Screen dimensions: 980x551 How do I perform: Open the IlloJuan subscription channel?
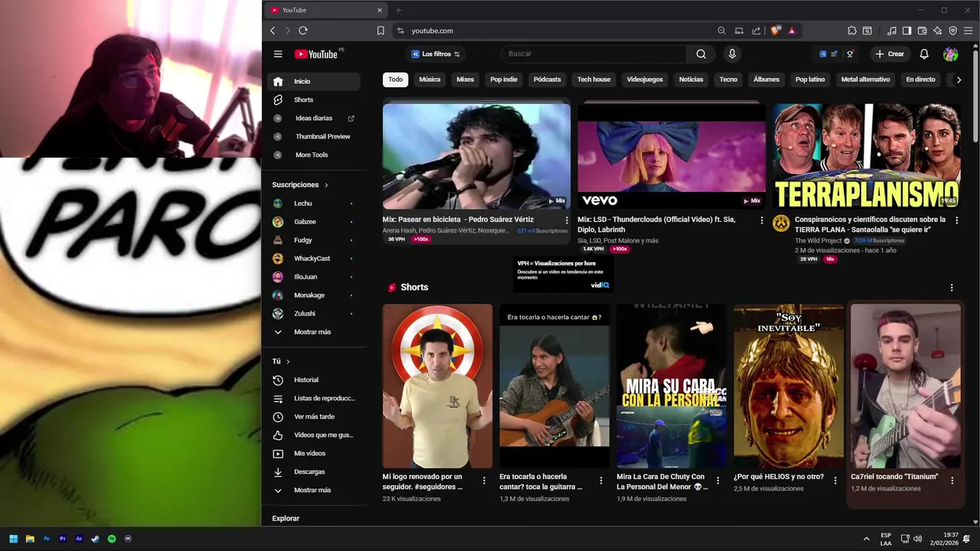[x=313, y=277]
